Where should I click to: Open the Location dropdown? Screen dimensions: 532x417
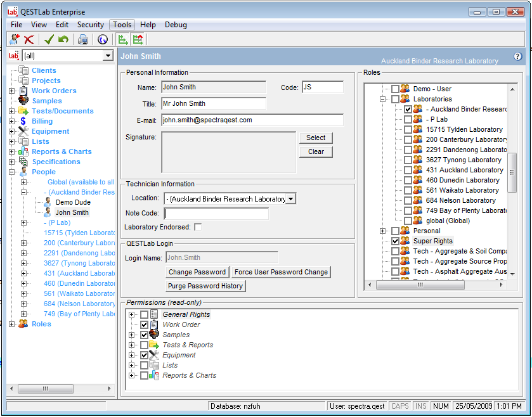(290, 199)
